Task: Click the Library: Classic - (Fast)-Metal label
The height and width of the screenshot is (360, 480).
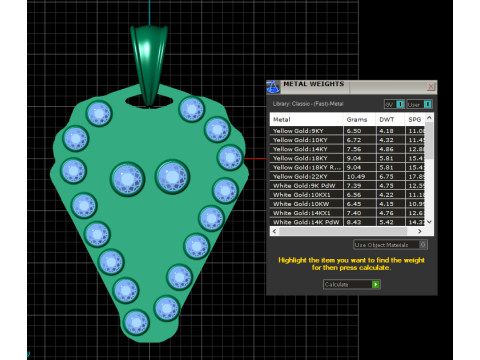Action: pos(308,104)
